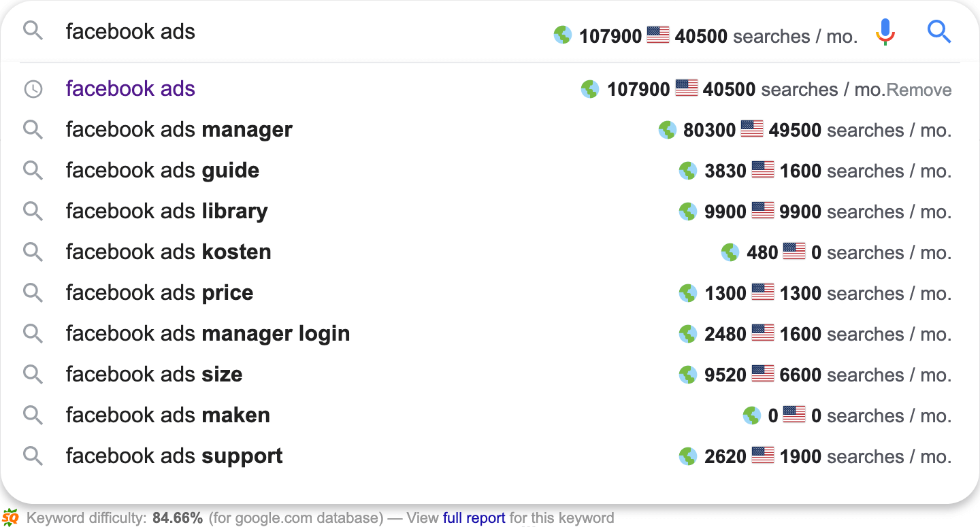Click the US volume value 49500
980x527 pixels.
pos(795,131)
